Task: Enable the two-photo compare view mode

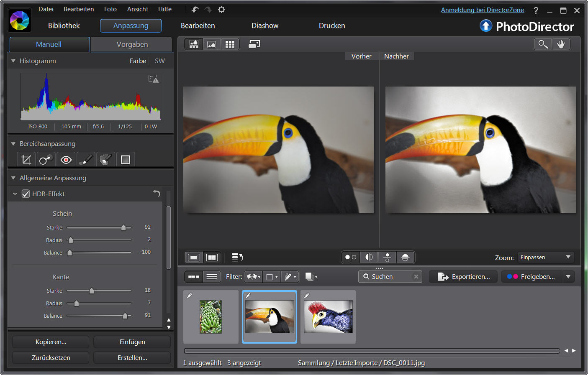Action: click(212, 258)
